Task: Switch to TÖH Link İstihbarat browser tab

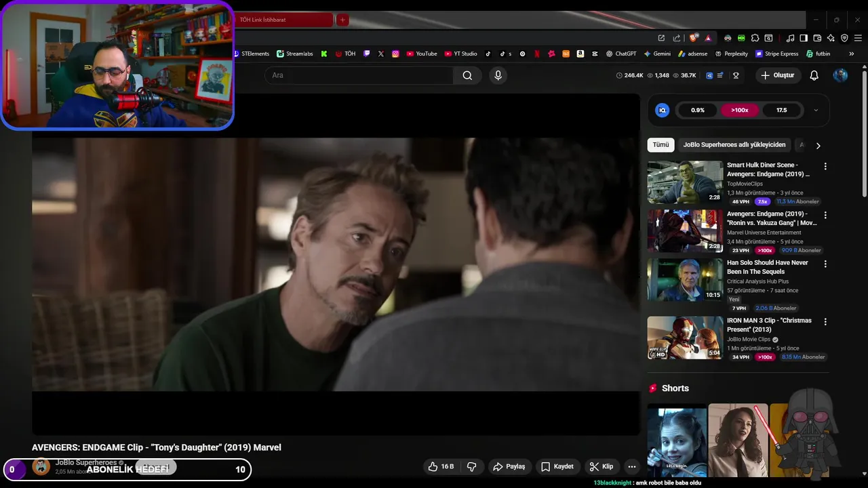Action: 283,20
